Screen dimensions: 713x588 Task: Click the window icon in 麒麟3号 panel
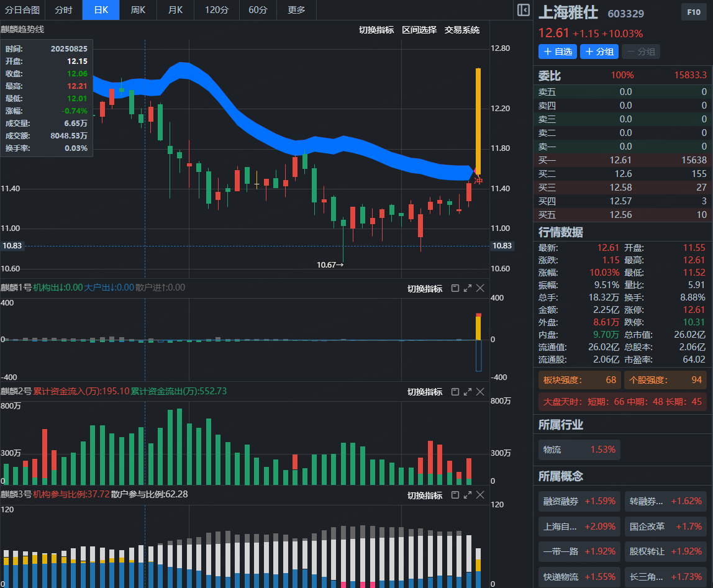click(454, 495)
